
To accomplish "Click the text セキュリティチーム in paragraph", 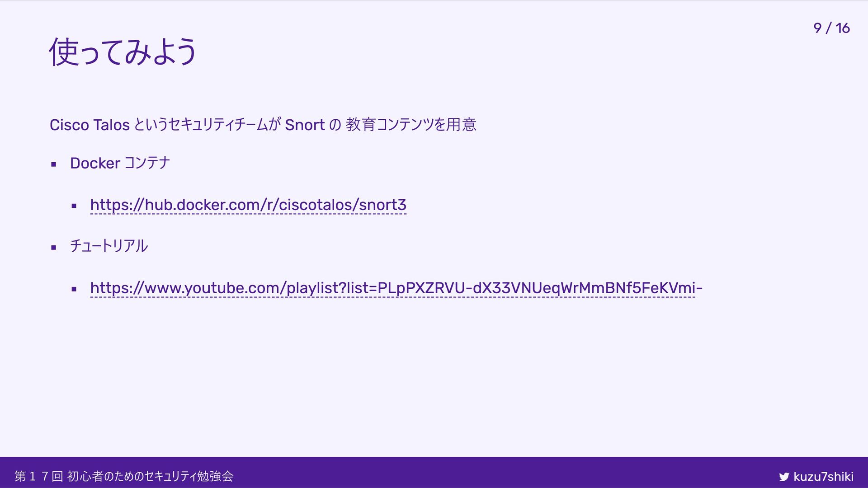I will tap(218, 125).
